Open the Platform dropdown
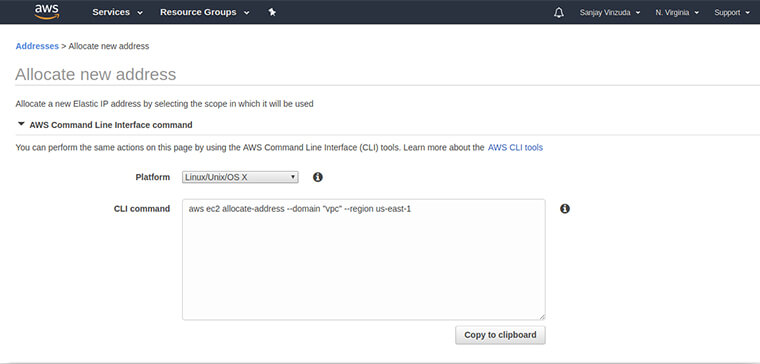Screen dimensions: 760x364 240,177
